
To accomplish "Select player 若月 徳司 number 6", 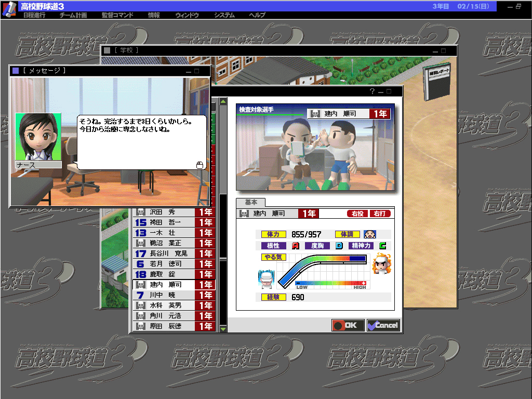I will pyautogui.click(x=174, y=264).
